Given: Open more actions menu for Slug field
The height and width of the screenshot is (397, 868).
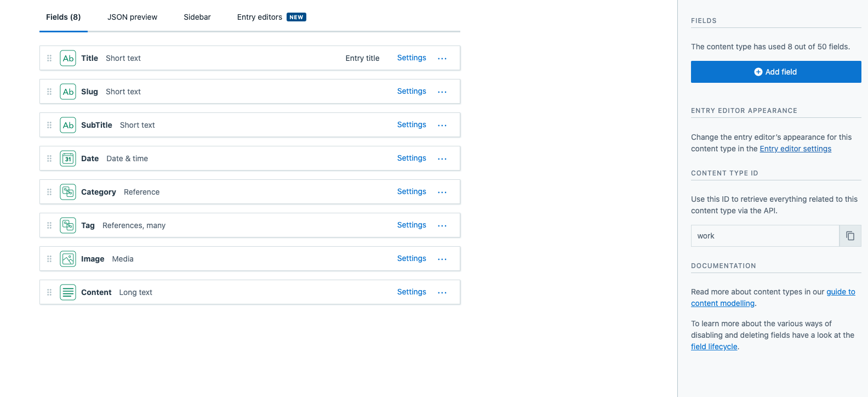Looking at the screenshot, I should (442, 92).
